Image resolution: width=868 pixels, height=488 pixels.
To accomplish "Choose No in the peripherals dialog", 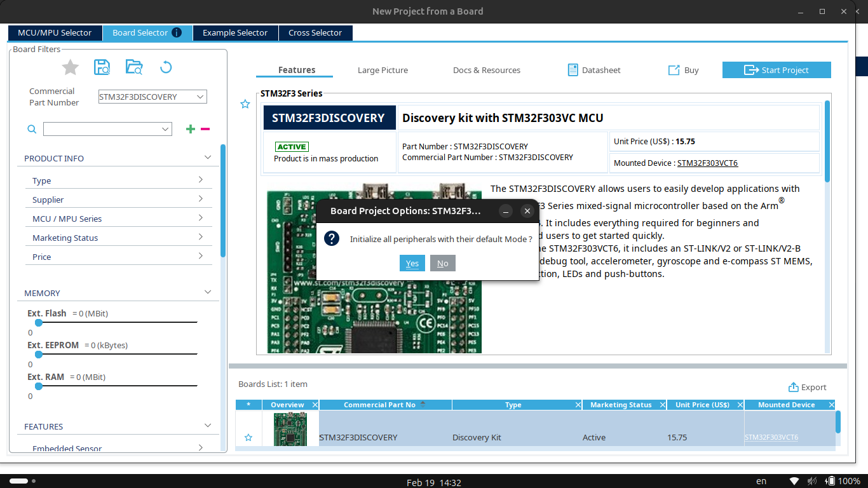I will [443, 263].
